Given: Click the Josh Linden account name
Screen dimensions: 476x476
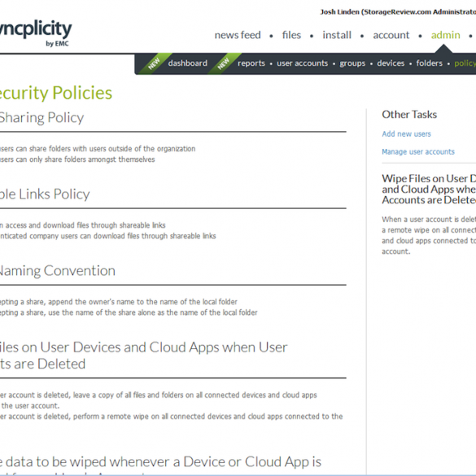Looking at the screenshot, I should [x=339, y=12].
